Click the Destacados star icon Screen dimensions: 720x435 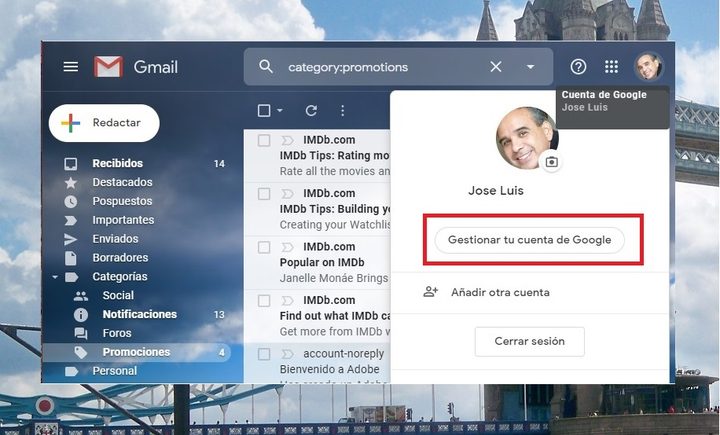[x=71, y=183]
